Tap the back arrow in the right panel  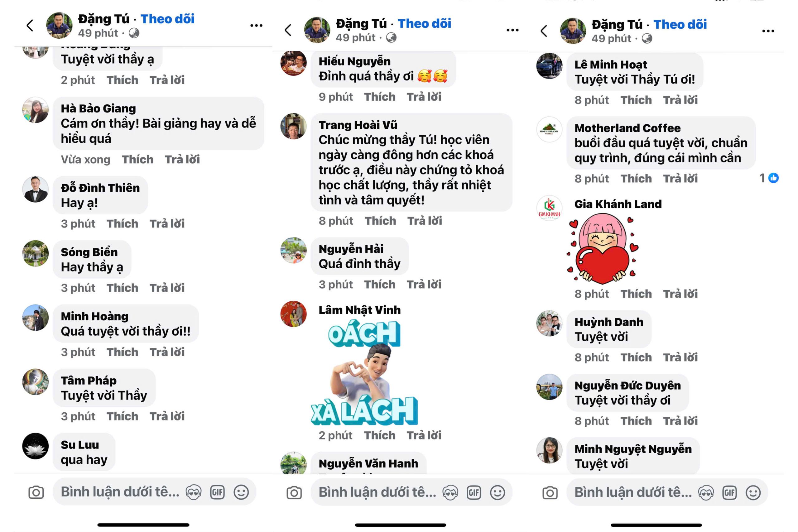(544, 31)
